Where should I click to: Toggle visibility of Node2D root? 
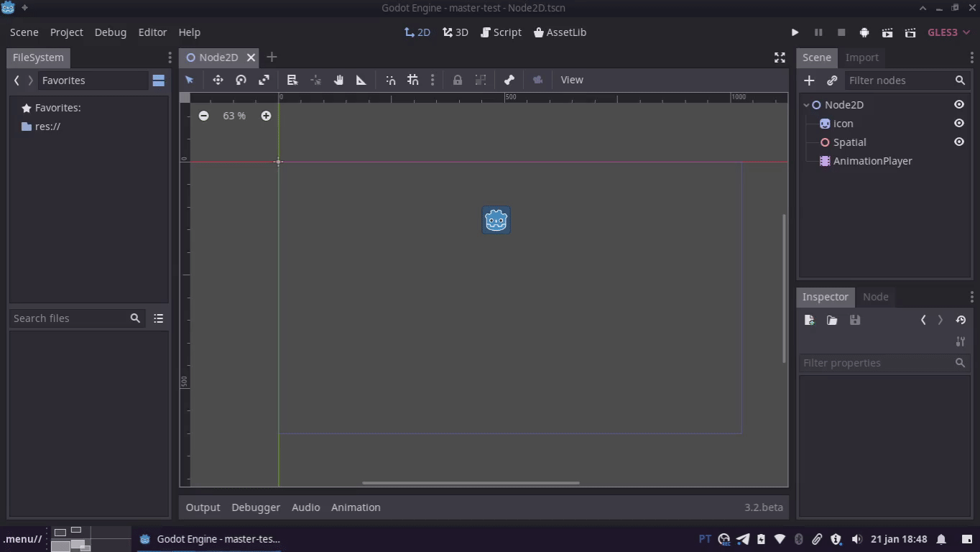click(x=959, y=105)
